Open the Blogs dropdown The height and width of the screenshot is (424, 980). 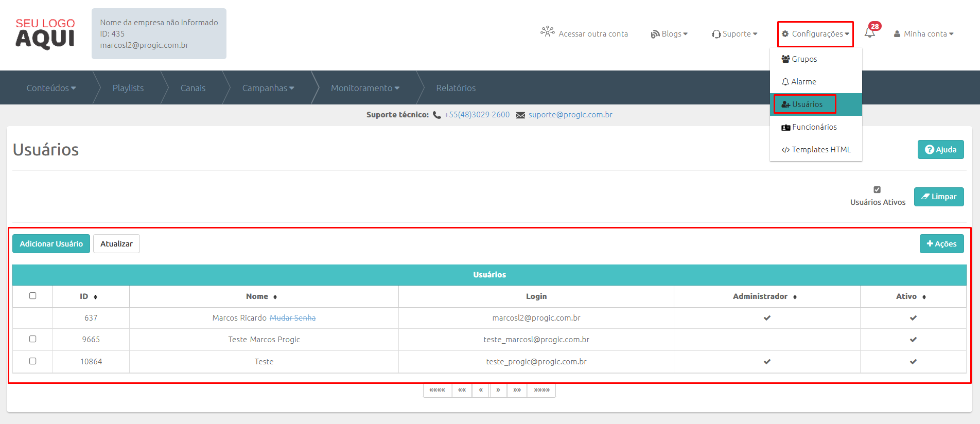669,34
